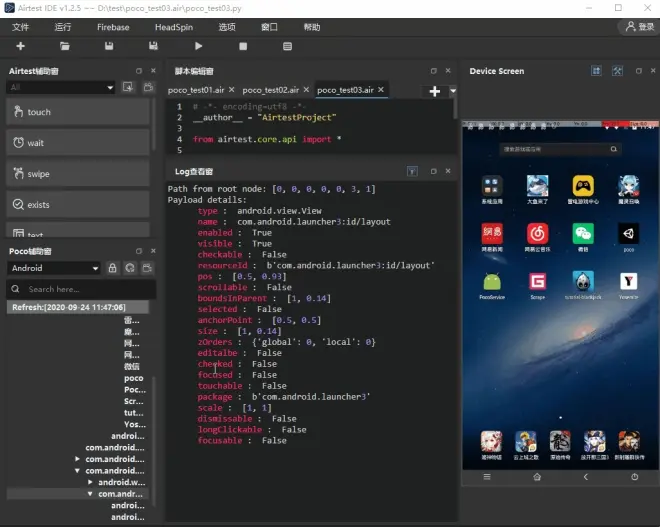This screenshot has height=527, width=660.
Task: Collapse the highlighted com.andr... node
Action: (x=90, y=494)
